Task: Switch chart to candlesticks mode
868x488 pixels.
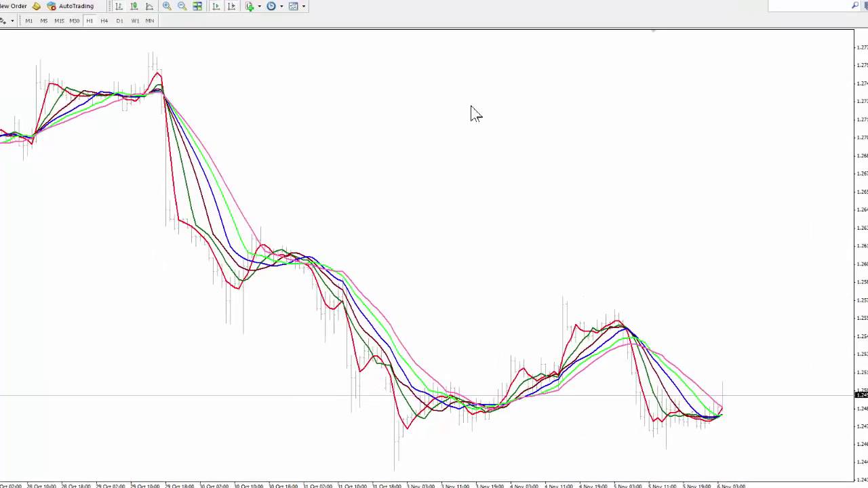Action: [134, 6]
